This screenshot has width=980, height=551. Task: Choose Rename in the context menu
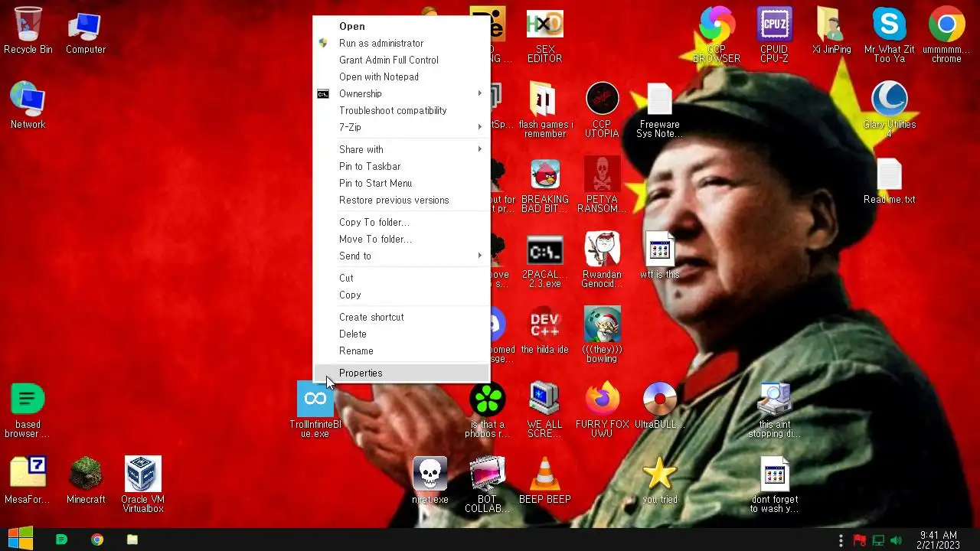tap(401, 350)
